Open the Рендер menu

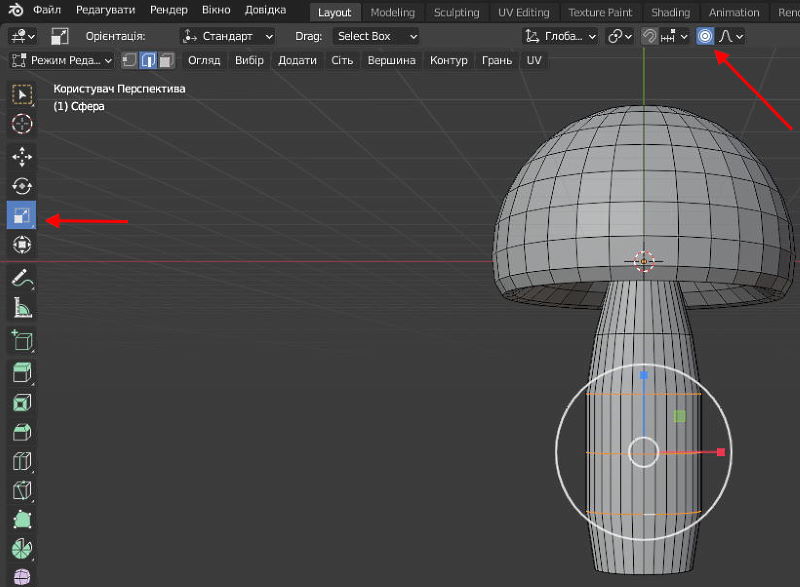tap(169, 10)
